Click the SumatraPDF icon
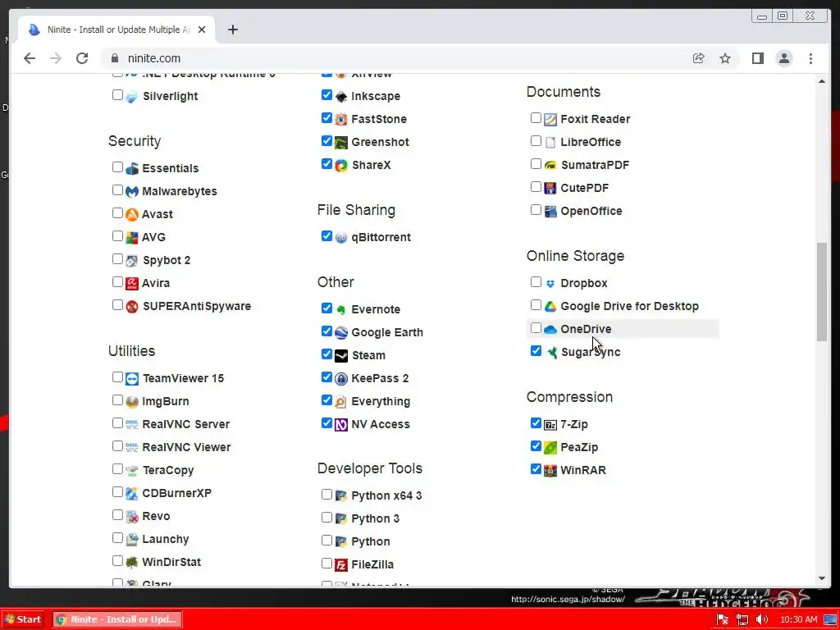The width and height of the screenshot is (840, 630). pos(550,166)
